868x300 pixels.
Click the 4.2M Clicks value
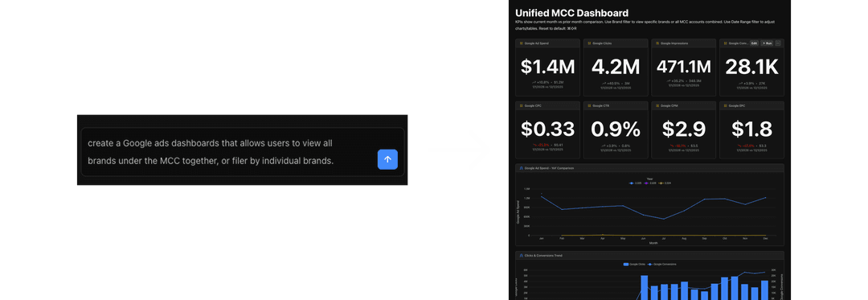(616, 67)
